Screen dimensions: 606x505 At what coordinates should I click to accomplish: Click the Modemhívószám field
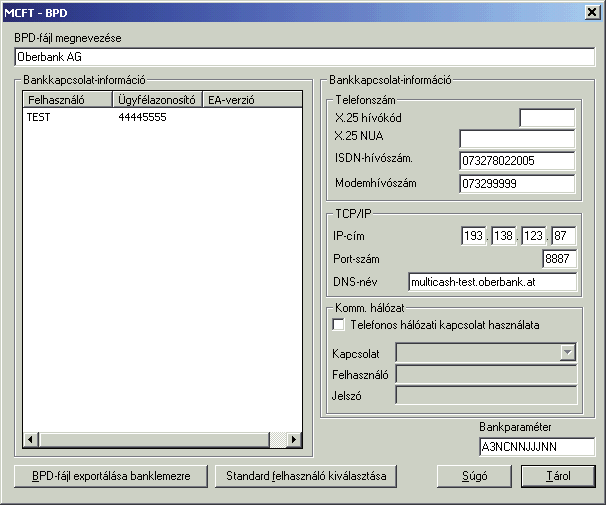point(517,184)
